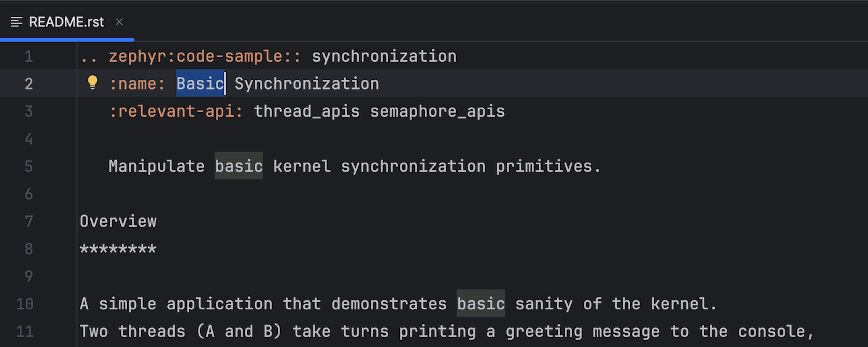Click the "Overview" heading text
Screen dimensions: 868x347
tap(118, 222)
